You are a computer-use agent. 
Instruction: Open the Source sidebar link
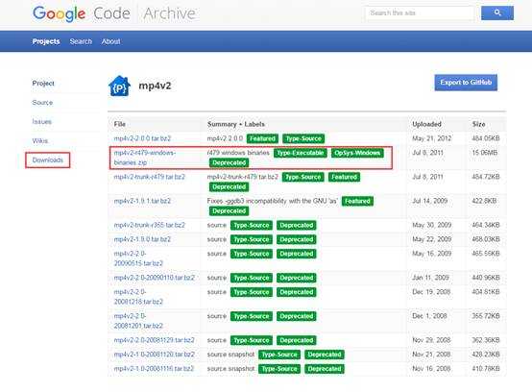(42, 103)
